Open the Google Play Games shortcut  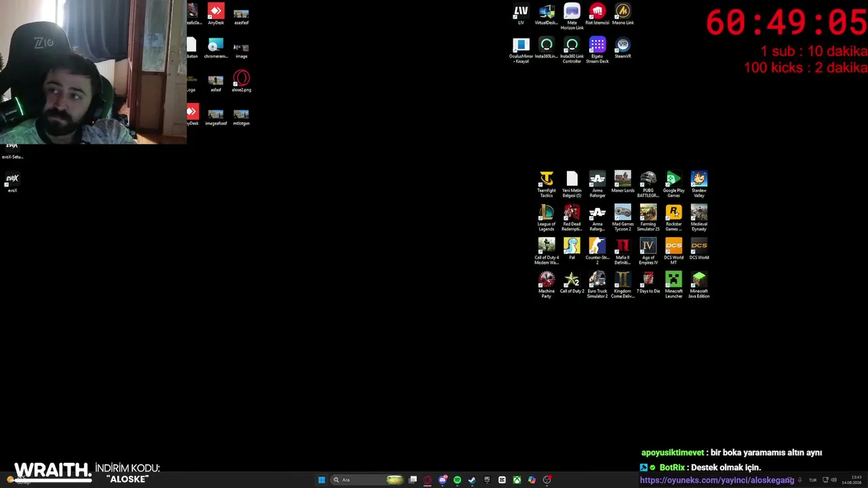(673, 184)
